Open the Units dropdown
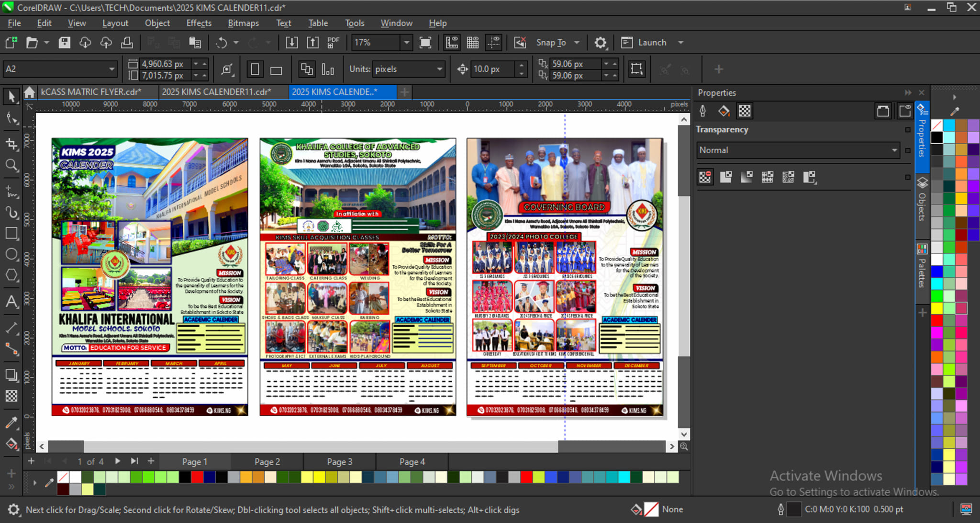Image resolution: width=980 pixels, height=523 pixels. click(439, 69)
